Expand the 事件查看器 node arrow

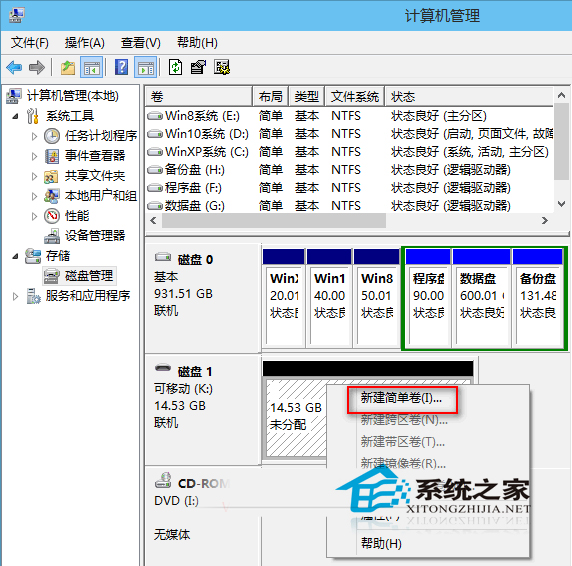tap(34, 156)
